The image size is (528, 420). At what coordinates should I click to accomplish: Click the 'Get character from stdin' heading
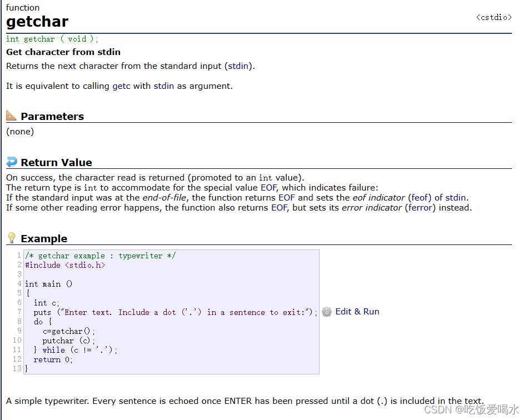63,52
